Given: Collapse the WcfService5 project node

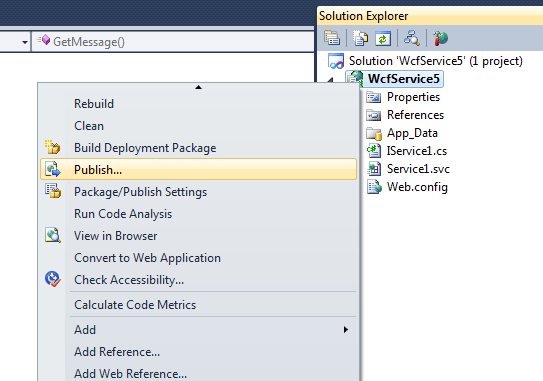Looking at the screenshot, I should (x=330, y=80).
